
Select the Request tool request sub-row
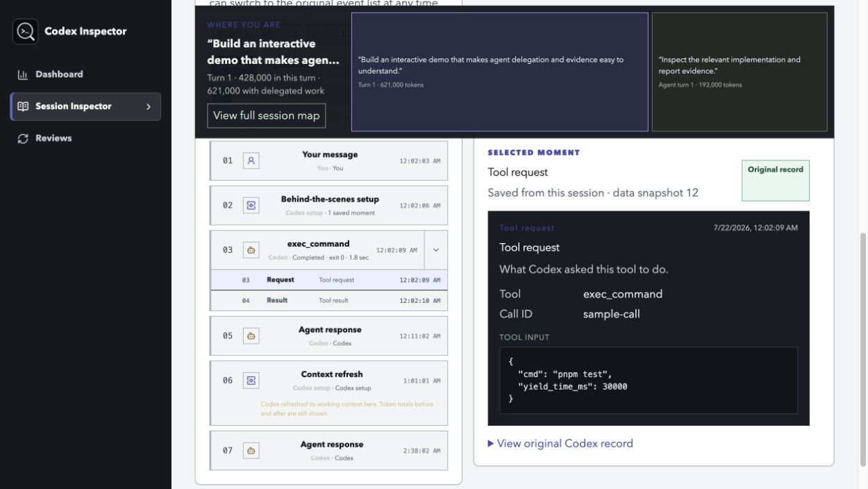tap(329, 280)
